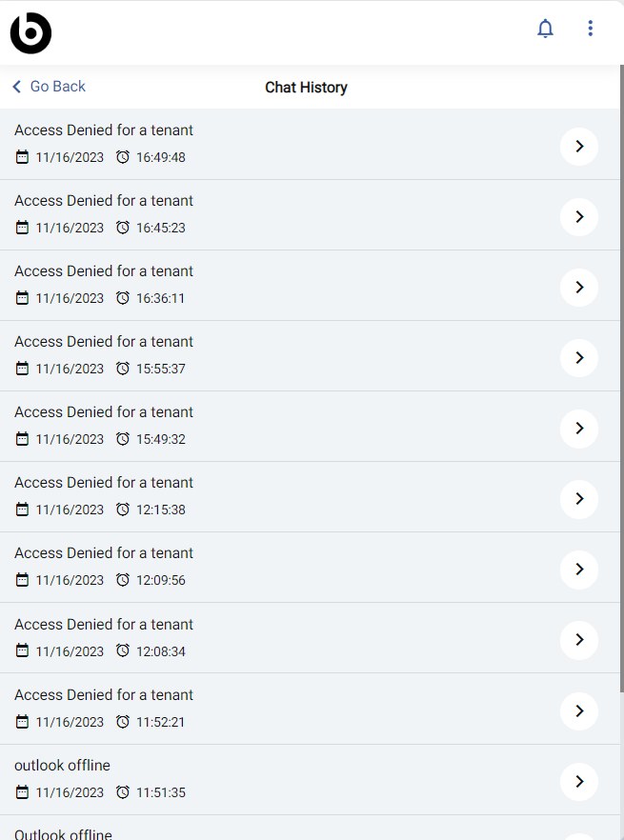Image resolution: width=624 pixels, height=840 pixels.
Task: Click the arrow next to 12:15:38 chat
Action: 579,499
